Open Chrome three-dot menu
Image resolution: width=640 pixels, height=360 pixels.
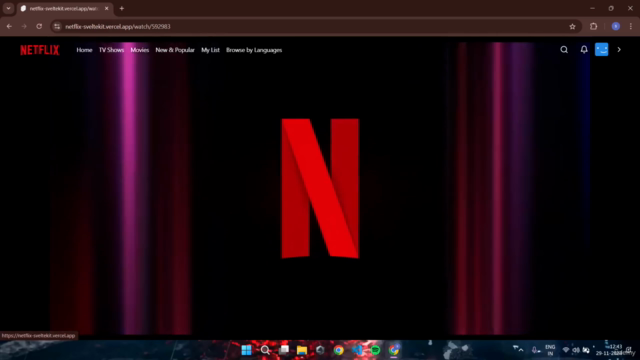pyautogui.click(x=631, y=26)
